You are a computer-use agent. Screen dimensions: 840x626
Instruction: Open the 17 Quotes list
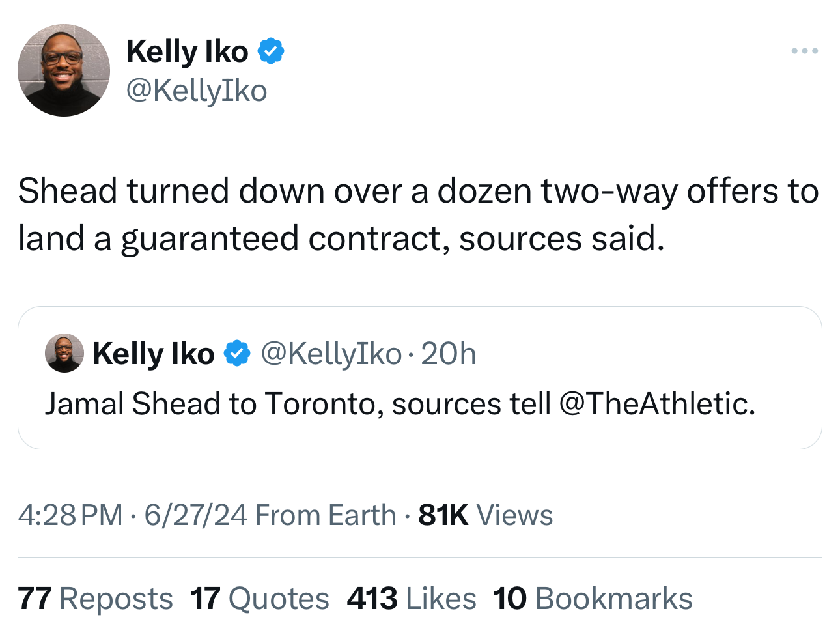[x=260, y=598]
